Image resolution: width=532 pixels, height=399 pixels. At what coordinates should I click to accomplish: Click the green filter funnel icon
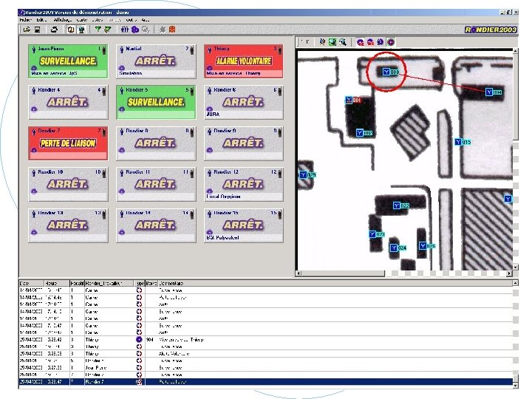tap(98, 30)
